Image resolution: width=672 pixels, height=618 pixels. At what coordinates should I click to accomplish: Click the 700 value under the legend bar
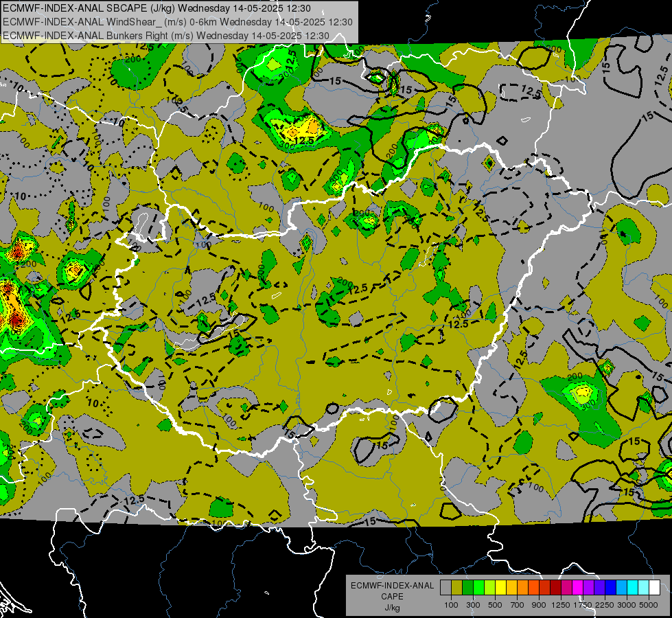click(518, 605)
